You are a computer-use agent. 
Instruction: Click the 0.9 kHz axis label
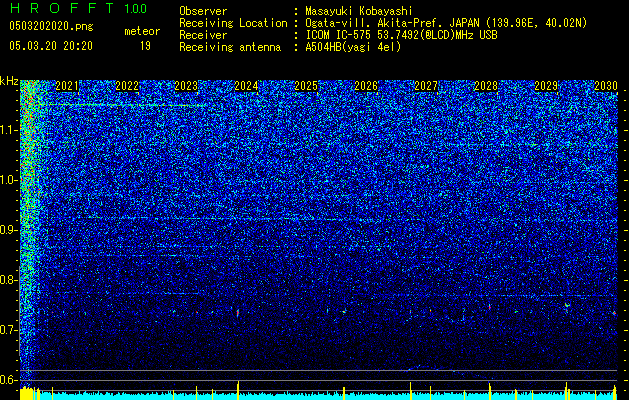point(9,230)
